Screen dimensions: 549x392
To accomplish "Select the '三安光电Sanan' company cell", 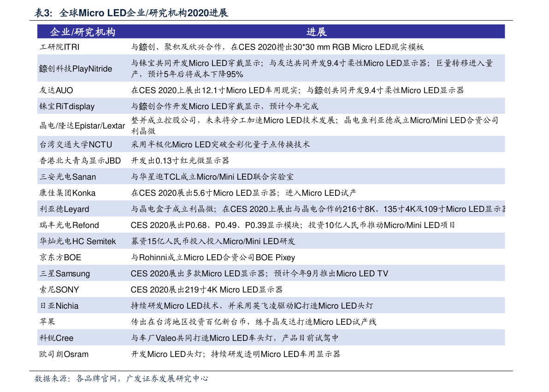I will coord(68,177).
